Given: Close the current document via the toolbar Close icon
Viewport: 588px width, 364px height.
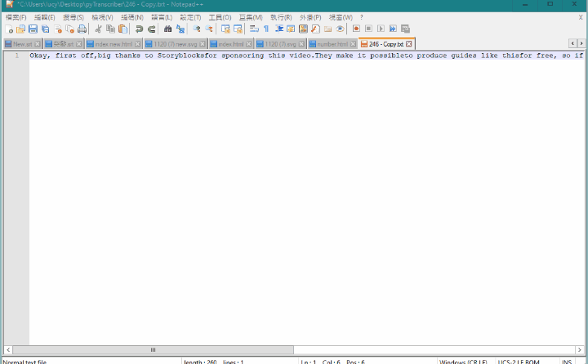Looking at the screenshot, I should point(58,29).
